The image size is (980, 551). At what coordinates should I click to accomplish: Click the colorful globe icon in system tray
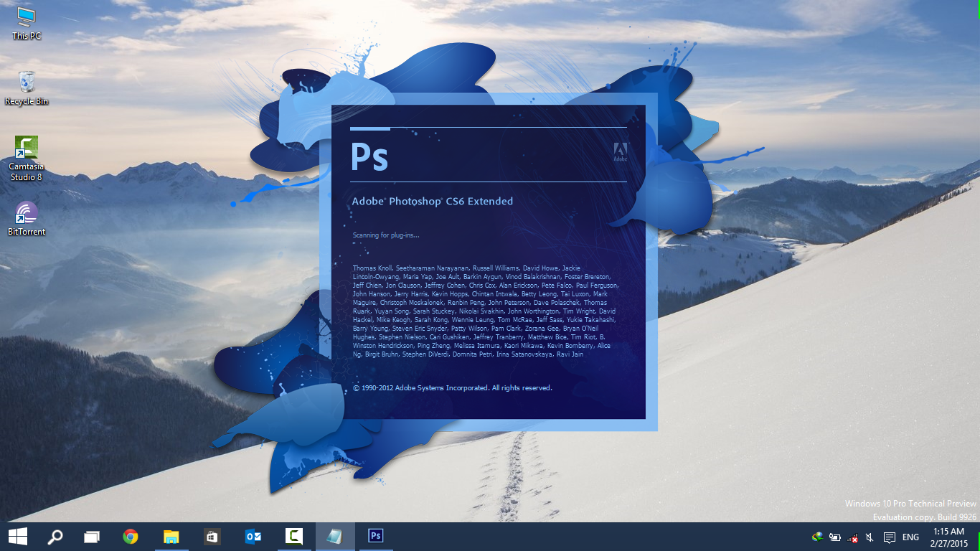coord(817,537)
